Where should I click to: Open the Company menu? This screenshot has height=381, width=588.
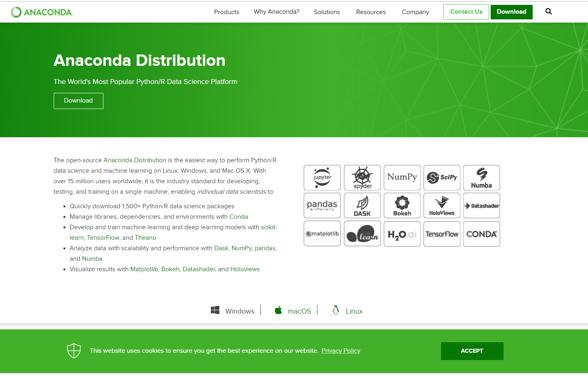416,12
